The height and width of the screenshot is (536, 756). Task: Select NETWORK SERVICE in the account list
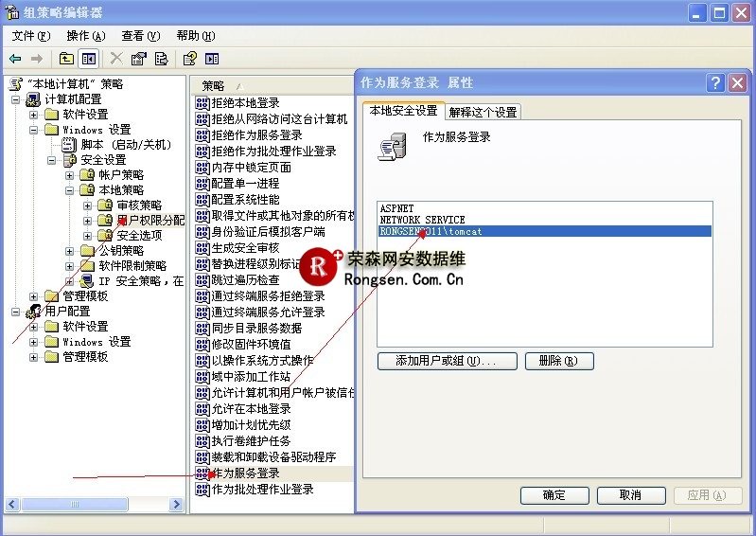(422, 220)
